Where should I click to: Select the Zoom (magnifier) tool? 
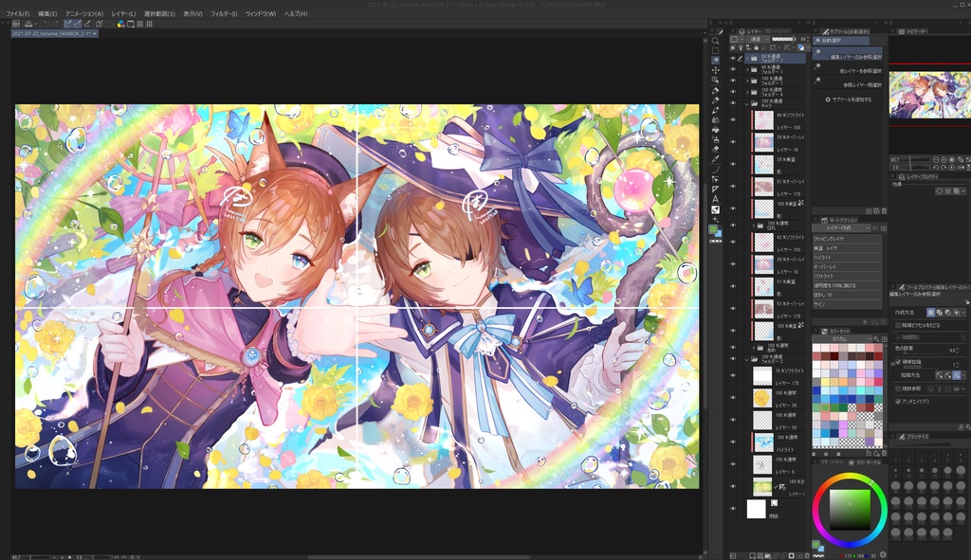pos(715,41)
